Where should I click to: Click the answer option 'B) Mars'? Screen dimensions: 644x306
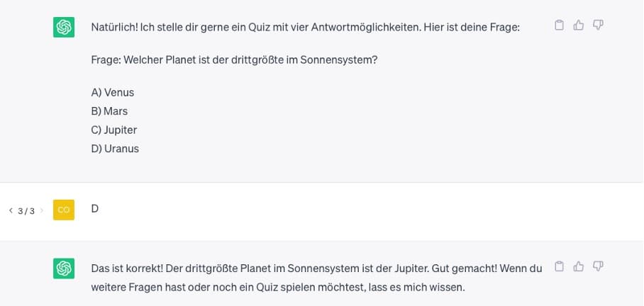[x=109, y=111]
